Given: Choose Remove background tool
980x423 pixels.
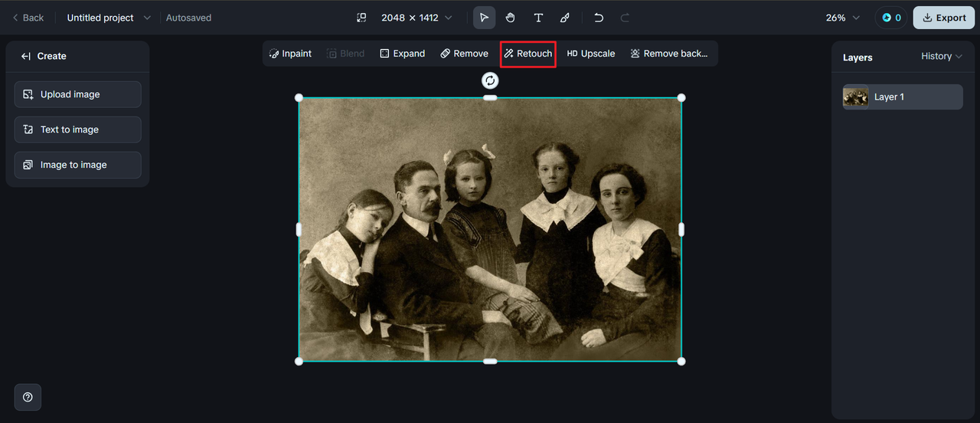Looking at the screenshot, I should pos(669,54).
